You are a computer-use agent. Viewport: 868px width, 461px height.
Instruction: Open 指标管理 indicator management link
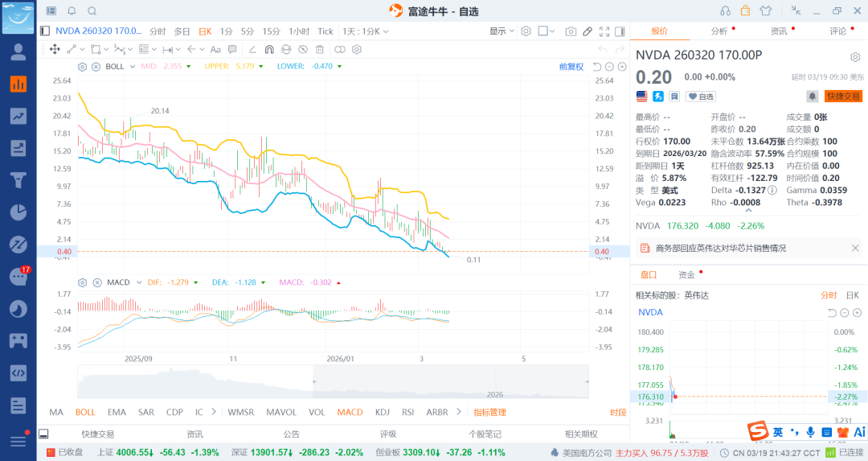[x=490, y=412]
